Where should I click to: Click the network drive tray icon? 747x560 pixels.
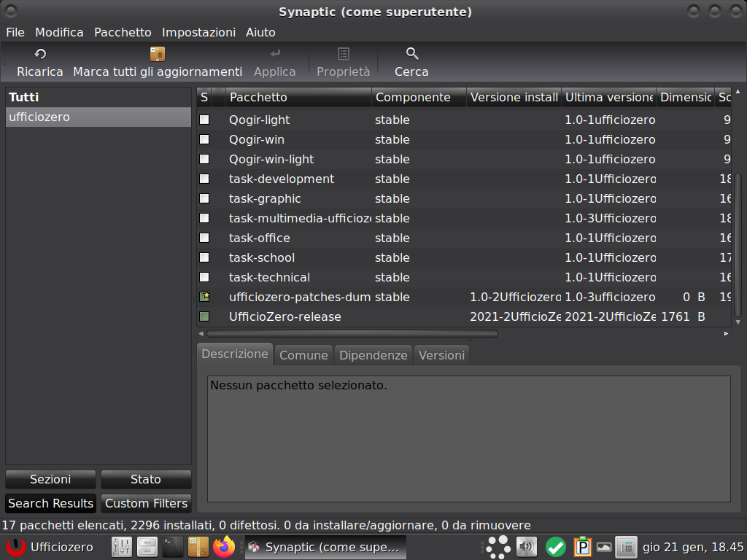[603, 547]
